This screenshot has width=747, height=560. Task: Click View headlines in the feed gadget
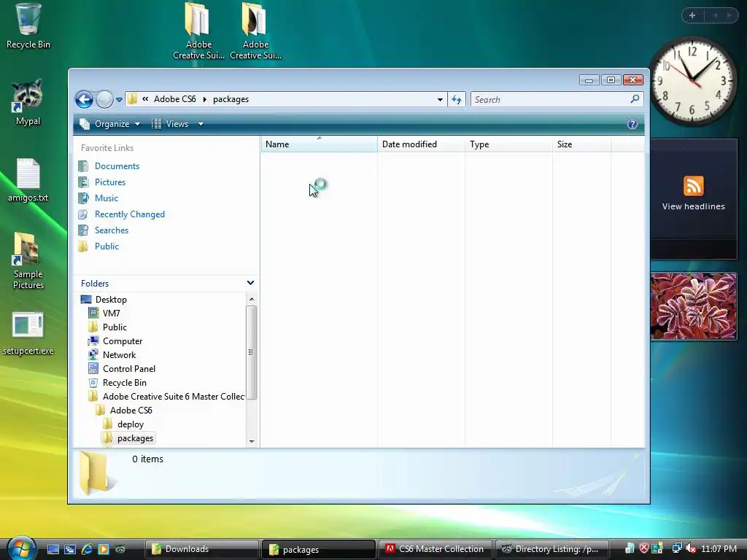[x=693, y=206]
